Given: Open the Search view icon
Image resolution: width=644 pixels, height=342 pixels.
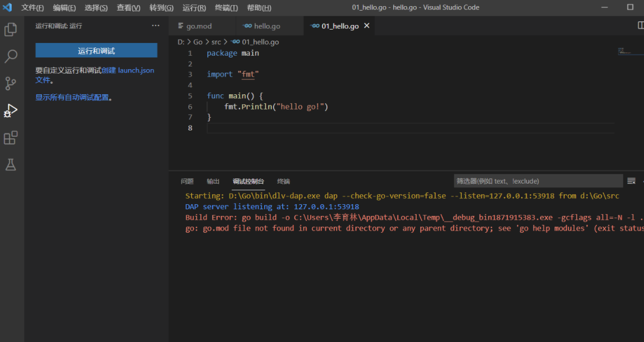Looking at the screenshot, I should [11, 56].
